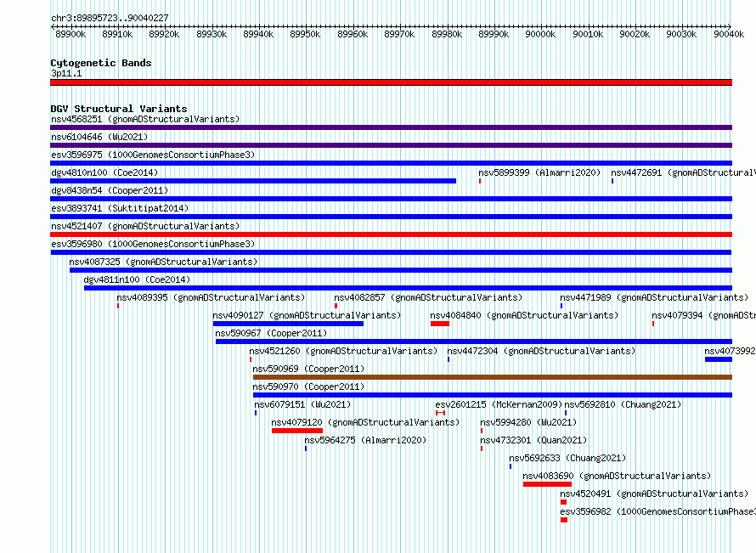
Task: Open esv3596980 1000Genomes variant label
Action: 153,244
